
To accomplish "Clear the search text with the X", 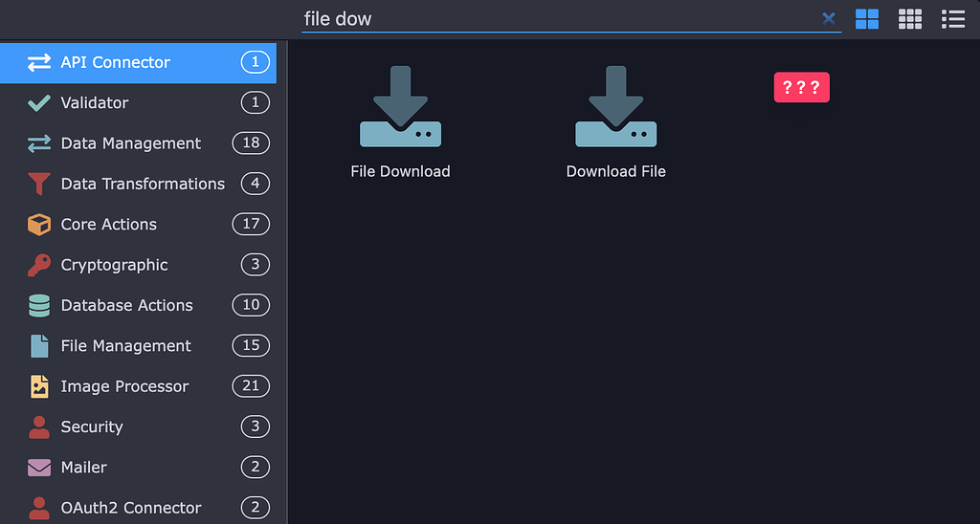I will 829,19.
